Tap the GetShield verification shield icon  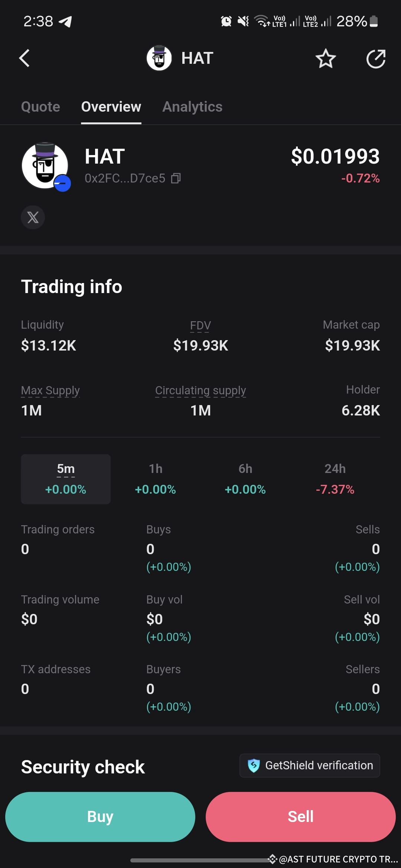(x=254, y=765)
